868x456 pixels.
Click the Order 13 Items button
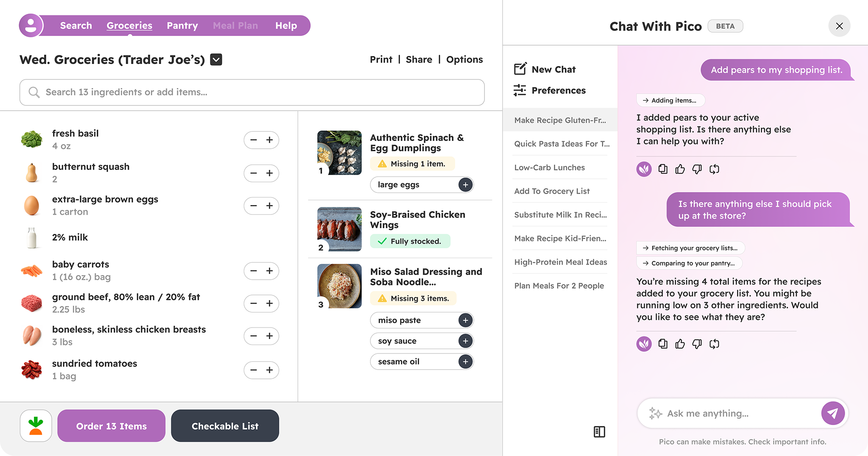pos(111,426)
